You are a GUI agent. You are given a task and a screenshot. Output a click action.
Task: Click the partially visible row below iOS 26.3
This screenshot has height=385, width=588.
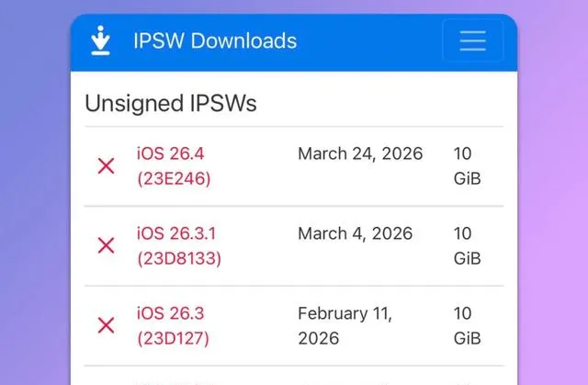294,376
